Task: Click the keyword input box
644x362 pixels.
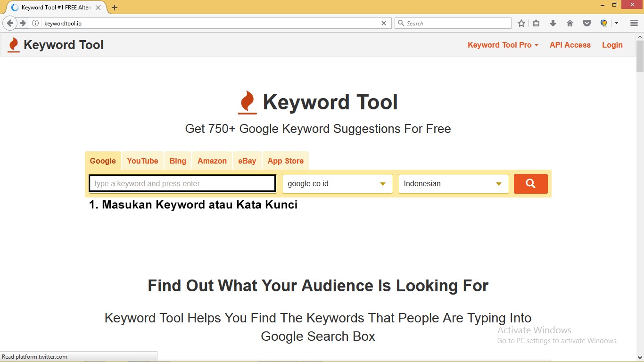Action: pos(182,184)
